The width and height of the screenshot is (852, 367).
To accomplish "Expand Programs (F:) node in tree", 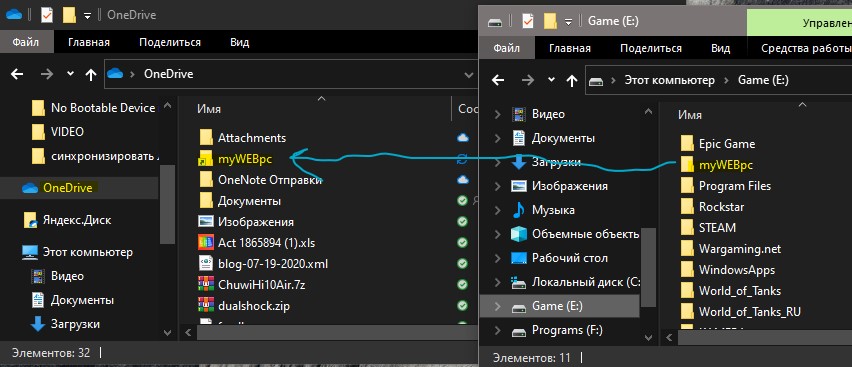I will tap(497, 330).
